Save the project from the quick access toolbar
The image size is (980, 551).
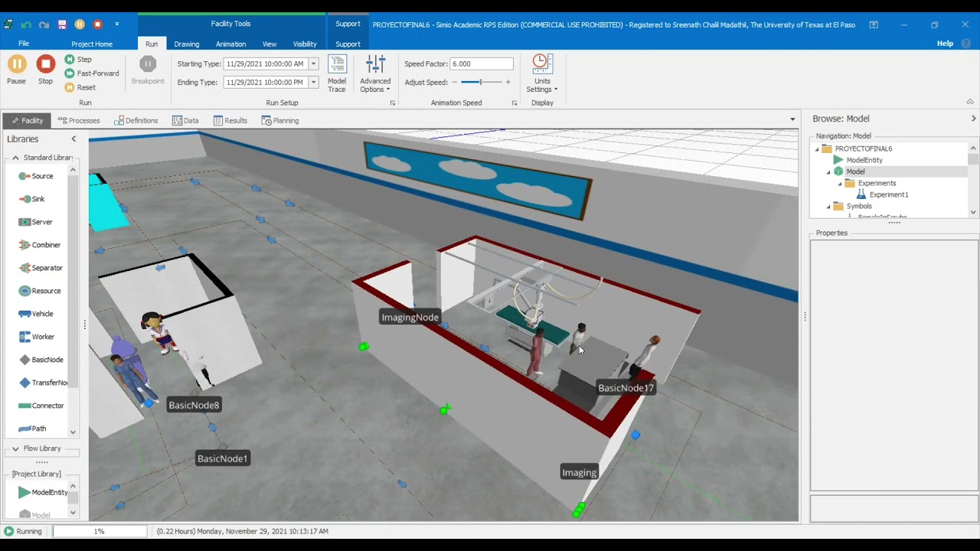pyautogui.click(x=62, y=24)
